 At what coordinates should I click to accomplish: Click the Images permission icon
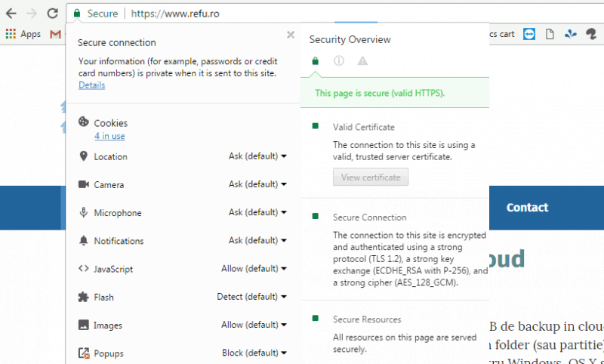coord(84,325)
